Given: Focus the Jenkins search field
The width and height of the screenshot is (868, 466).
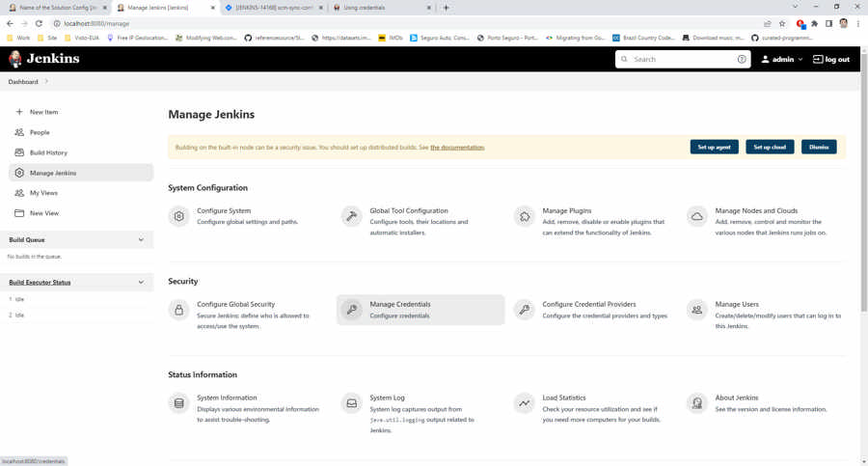Looking at the screenshot, I should click(x=681, y=60).
